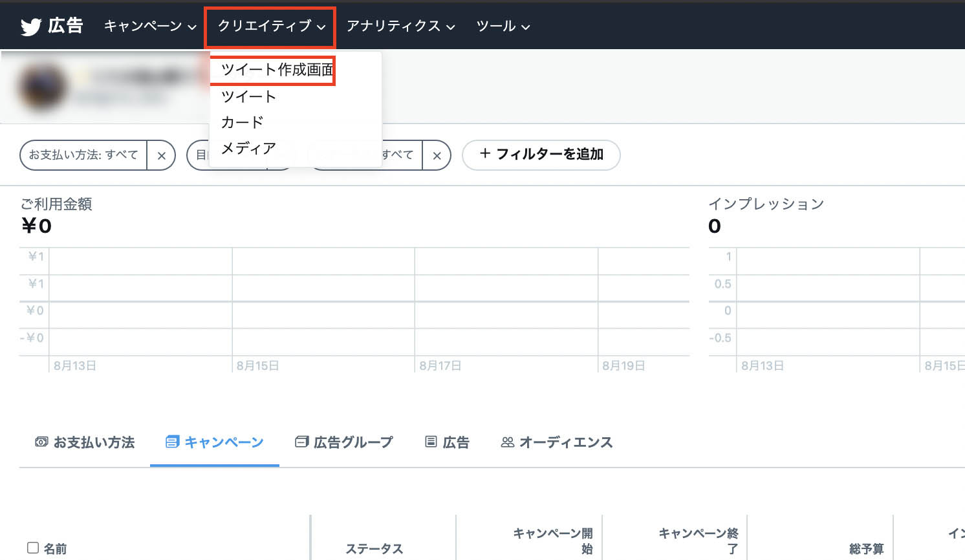
Task: Dismiss the rightmost すべて filter chip
Action: (x=437, y=155)
